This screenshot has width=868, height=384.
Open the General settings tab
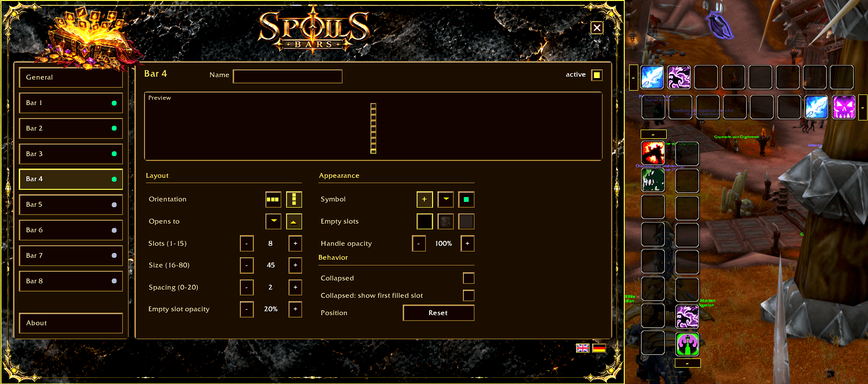click(x=71, y=77)
